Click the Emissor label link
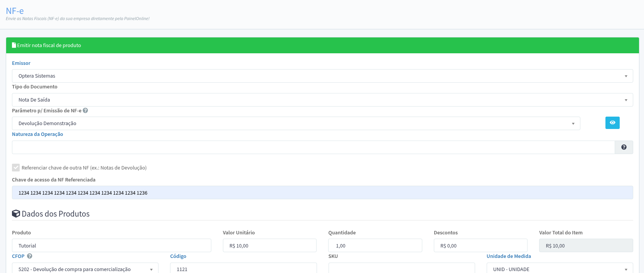Viewport: 644px width, 273px height. click(21, 63)
